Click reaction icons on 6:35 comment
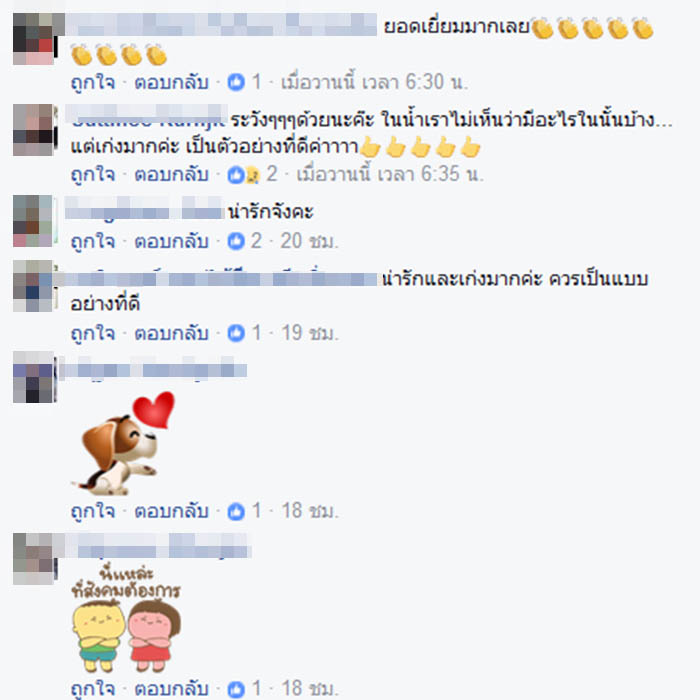Viewport: 700px width, 700px height. point(243,175)
